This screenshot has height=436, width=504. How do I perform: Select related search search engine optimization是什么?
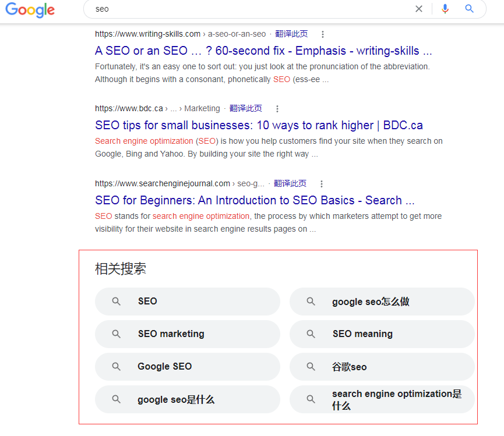pyautogui.click(x=382, y=399)
